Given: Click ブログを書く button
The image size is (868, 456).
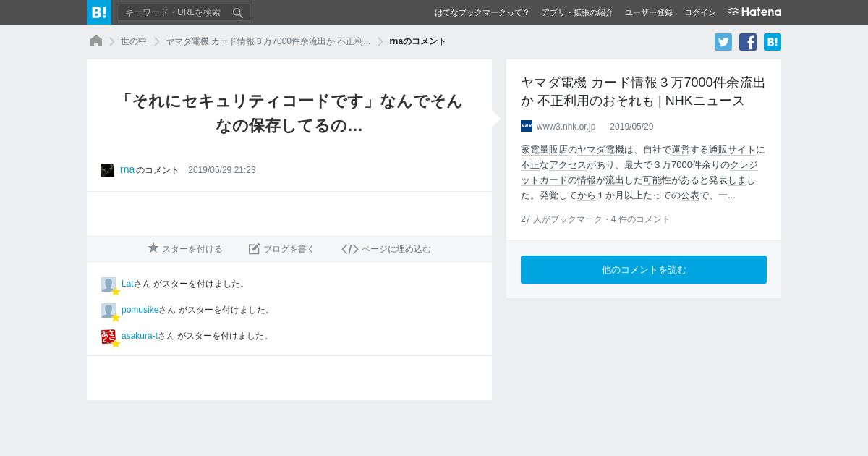Looking at the screenshot, I should pos(282,249).
